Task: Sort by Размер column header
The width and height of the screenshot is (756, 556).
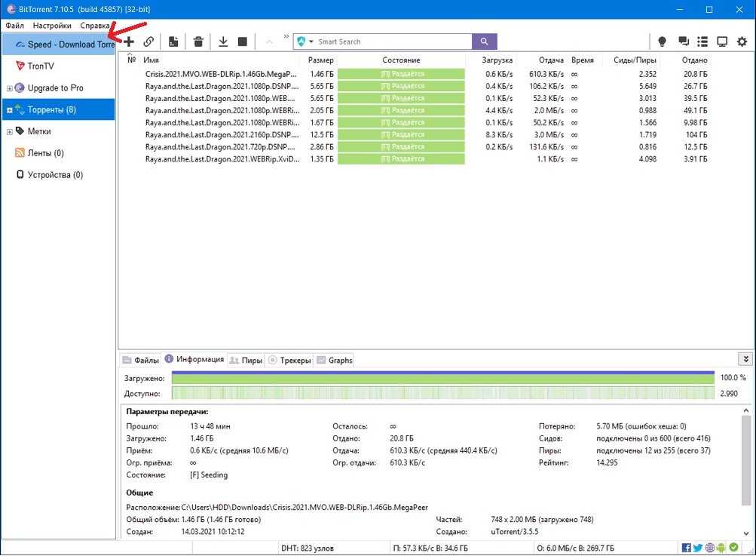Action: (320, 60)
